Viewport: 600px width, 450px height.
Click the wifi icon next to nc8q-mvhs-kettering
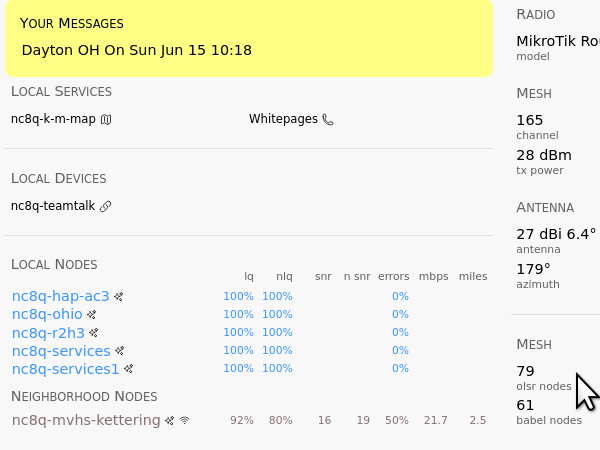pyautogui.click(x=184, y=421)
